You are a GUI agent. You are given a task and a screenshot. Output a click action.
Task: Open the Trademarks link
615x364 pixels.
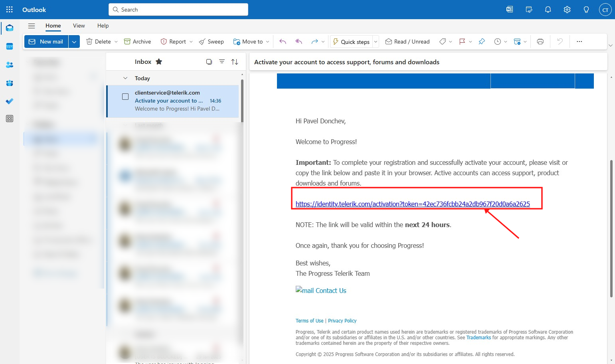pos(479,338)
